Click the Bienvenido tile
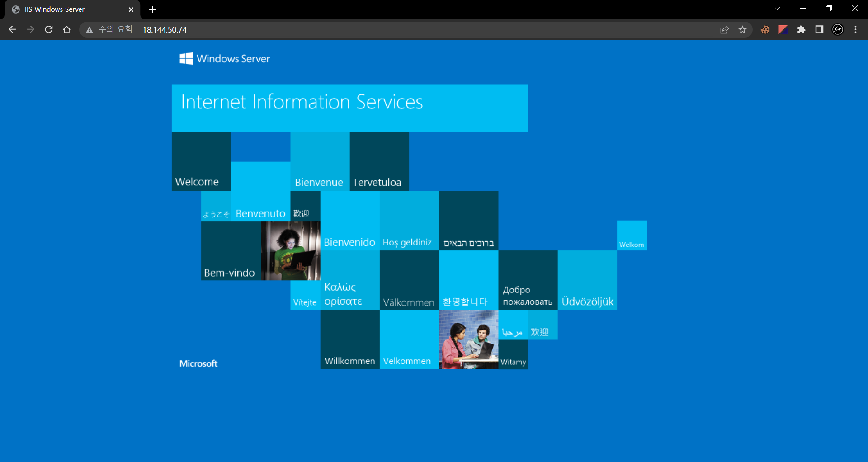The image size is (868, 462). click(x=350, y=221)
